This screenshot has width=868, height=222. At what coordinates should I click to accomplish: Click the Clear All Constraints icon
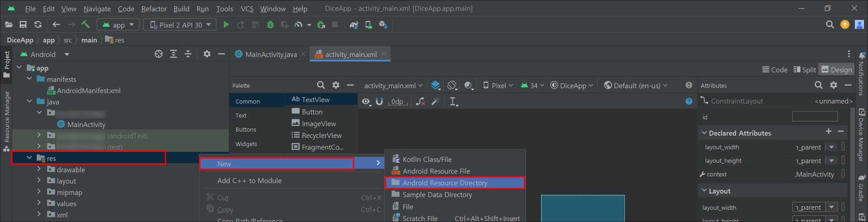(420, 101)
